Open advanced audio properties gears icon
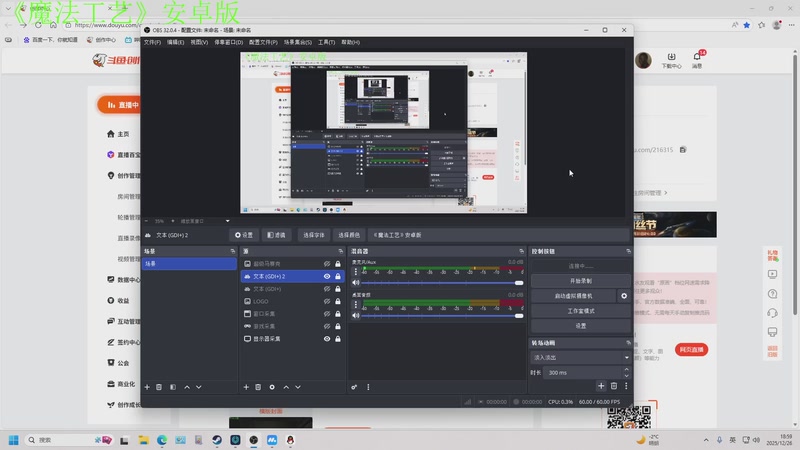Screen dimensions: 800x450 [x=354, y=387]
